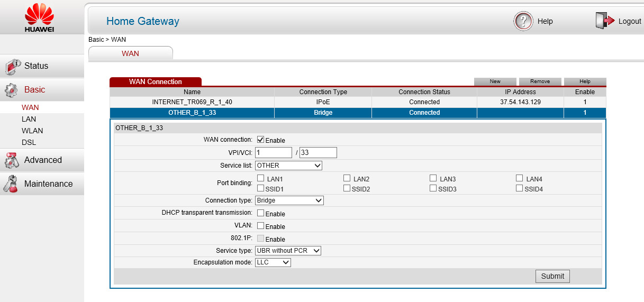Image resolution: width=644 pixels, height=302 pixels.
Task: Click the Logout link text
Action: (x=630, y=21)
